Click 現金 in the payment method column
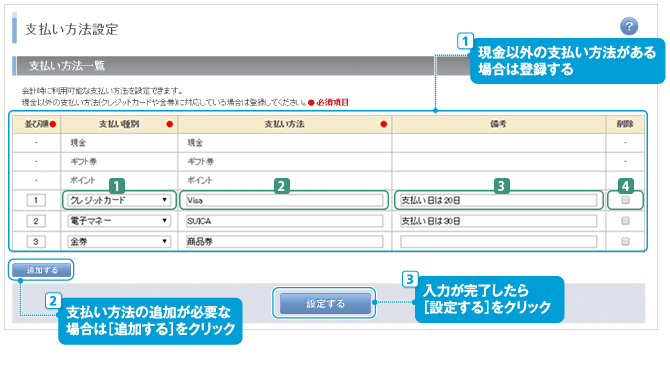Image resolution: width=670 pixels, height=365 pixels. click(195, 143)
